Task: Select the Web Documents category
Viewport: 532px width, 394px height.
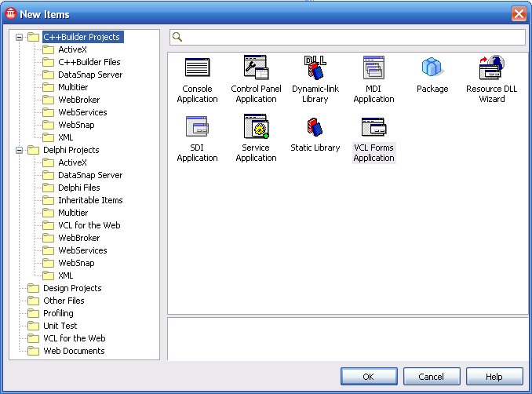Action: point(74,351)
